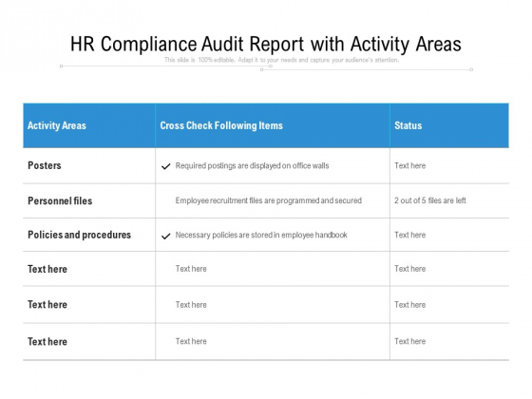Select the 'Cross Check Following Items' header
This screenshot has width=532, height=399.
pyautogui.click(x=221, y=125)
